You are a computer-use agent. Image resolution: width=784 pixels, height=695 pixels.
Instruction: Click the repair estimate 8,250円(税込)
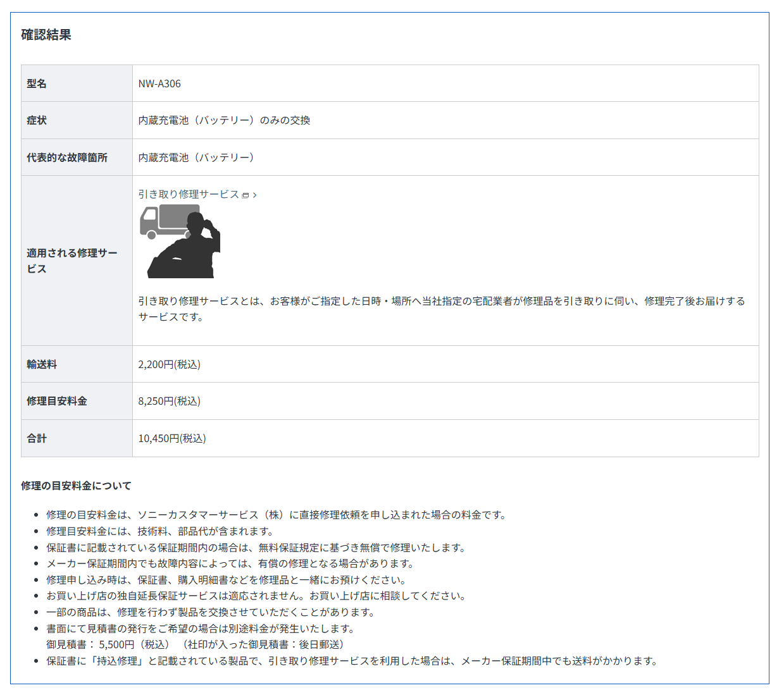pyautogui.click(x=170, y=401)
